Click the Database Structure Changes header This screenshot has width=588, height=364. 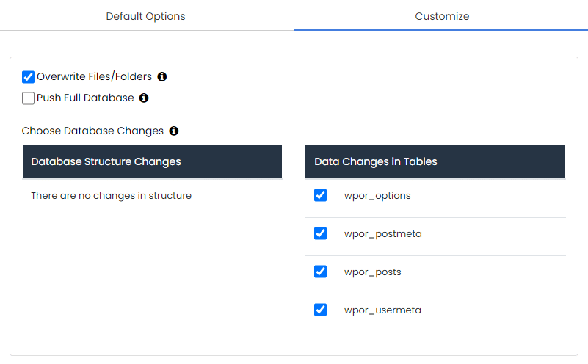(152, 161)
